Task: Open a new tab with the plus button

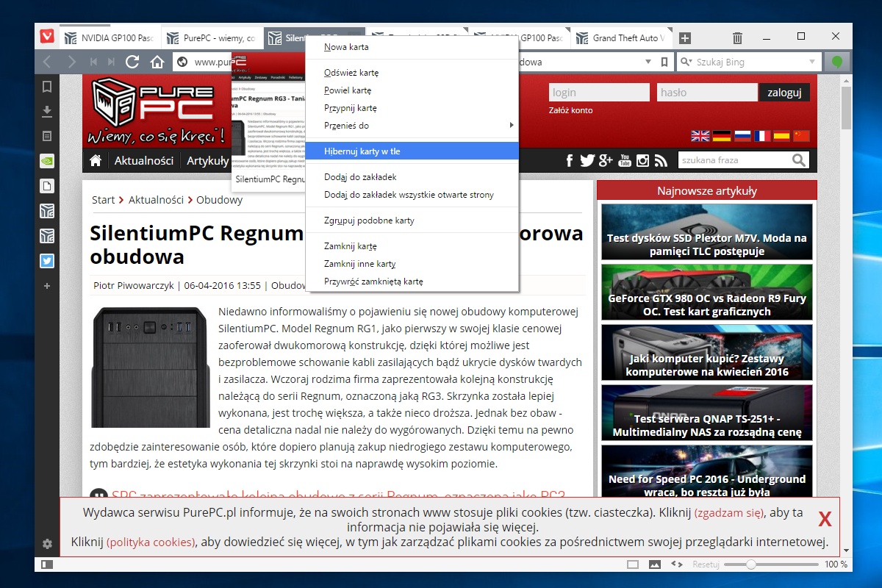Action: (684, 37)
